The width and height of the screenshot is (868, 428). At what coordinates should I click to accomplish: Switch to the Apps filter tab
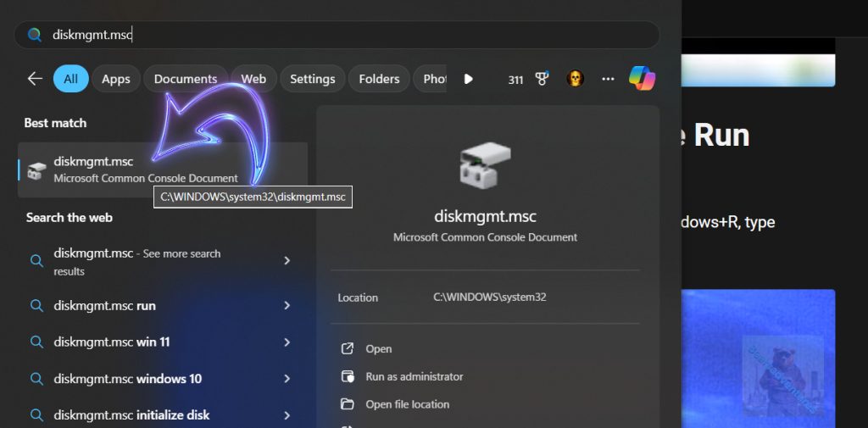116,79
